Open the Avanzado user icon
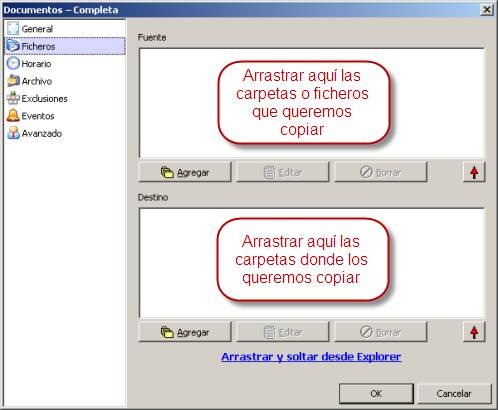 pos(13,133)
